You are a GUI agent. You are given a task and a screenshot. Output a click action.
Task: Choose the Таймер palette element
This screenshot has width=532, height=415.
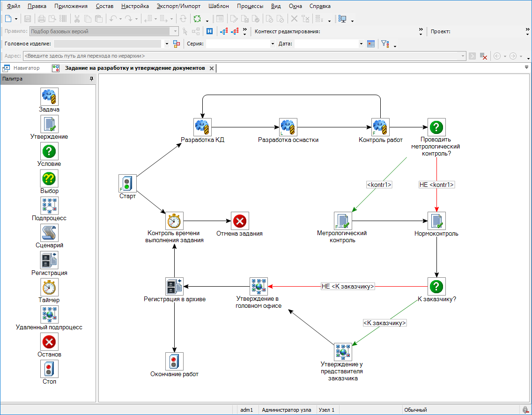coord(49,287)
